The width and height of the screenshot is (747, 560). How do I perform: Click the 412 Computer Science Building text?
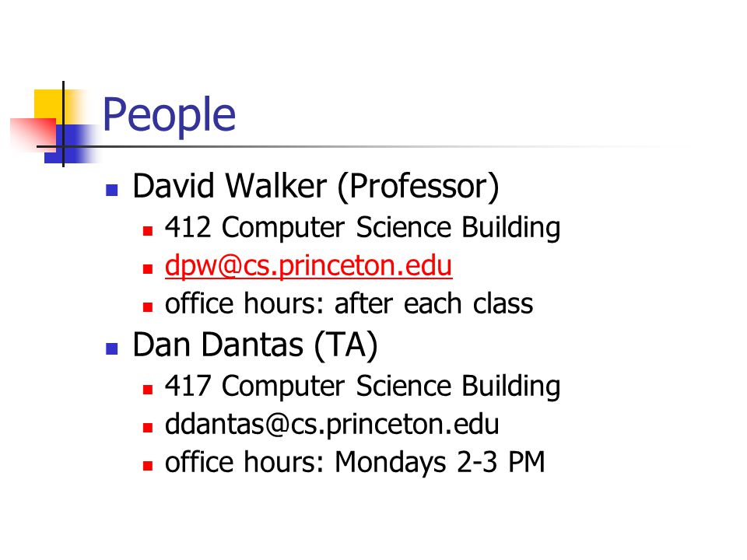[363, 227]
